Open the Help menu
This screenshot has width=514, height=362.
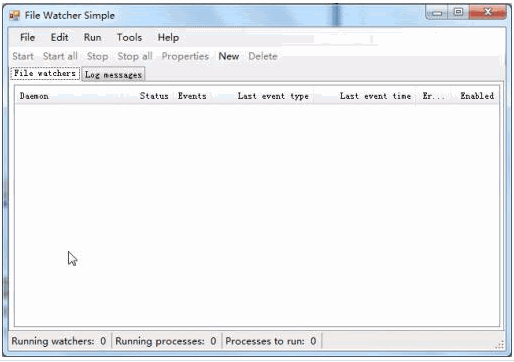[x=168, y=37]
